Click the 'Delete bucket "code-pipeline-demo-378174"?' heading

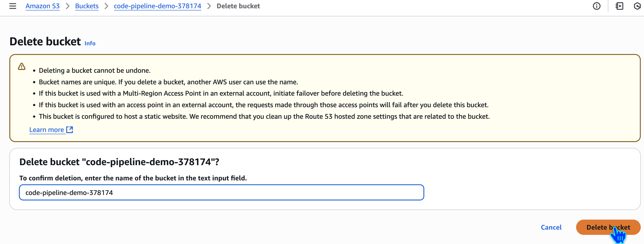[x=119, y=162]
